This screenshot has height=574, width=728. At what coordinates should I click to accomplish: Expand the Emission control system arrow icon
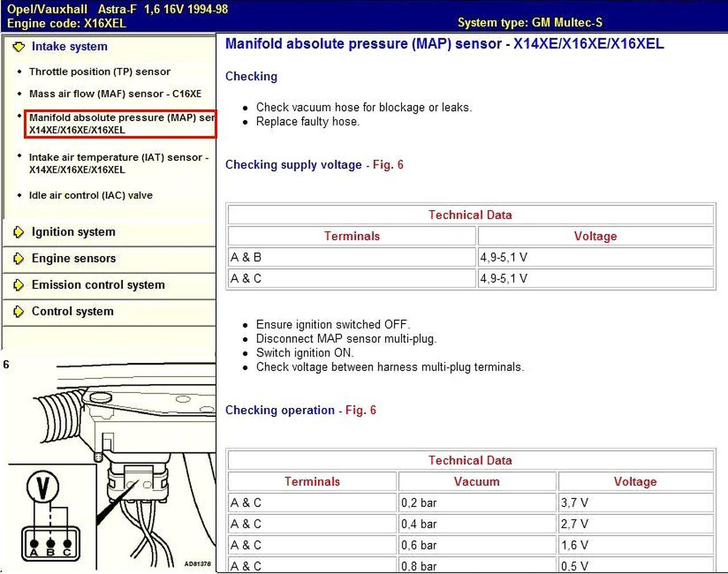(19, 285)
